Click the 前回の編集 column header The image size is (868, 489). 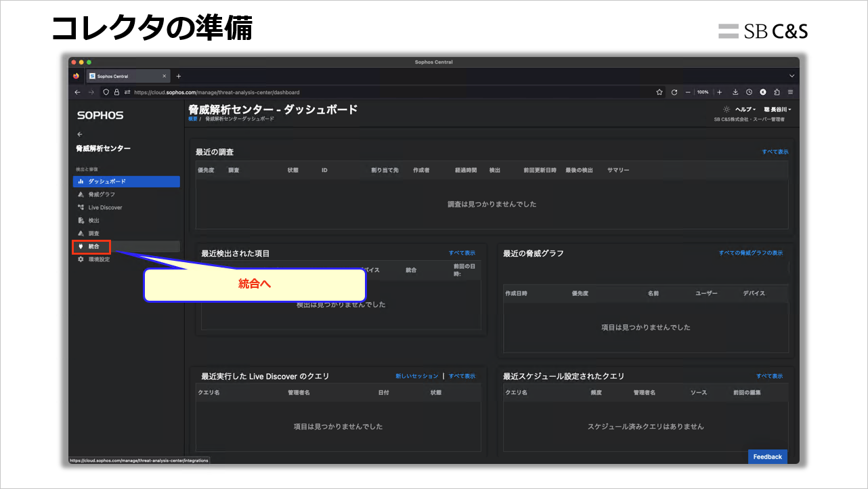(747, 392)
